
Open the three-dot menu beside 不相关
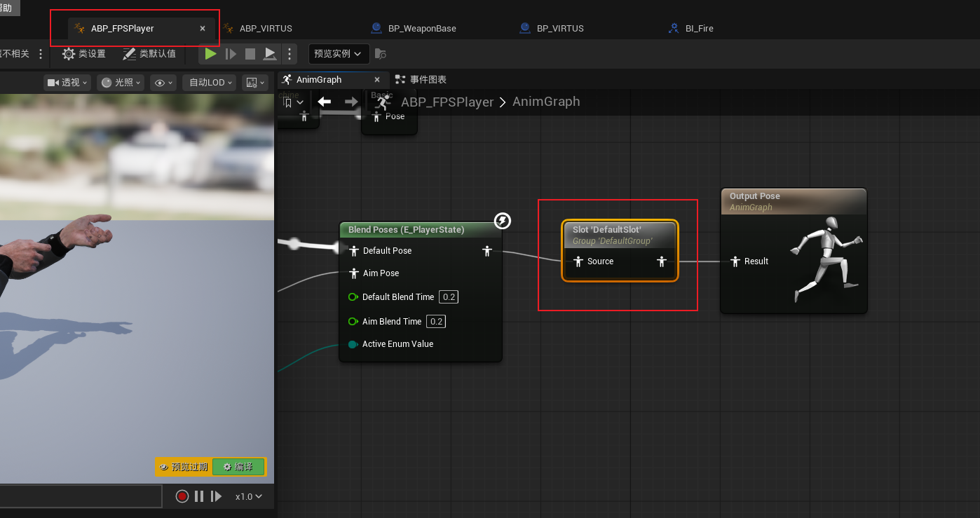pos(41,53)
